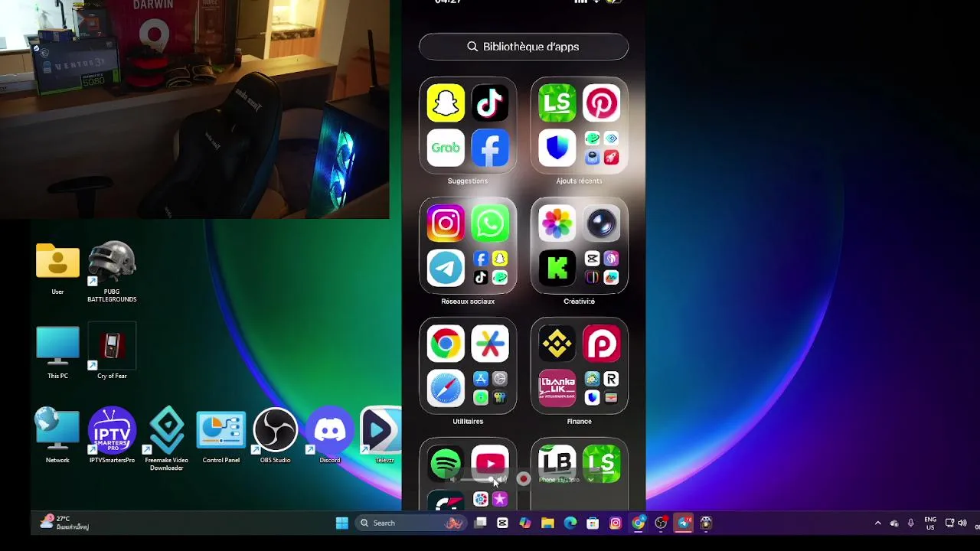Viewport: 980px width, 551px height.
Task: Open the Photos app in Créativité
Action: coord(557,223)
